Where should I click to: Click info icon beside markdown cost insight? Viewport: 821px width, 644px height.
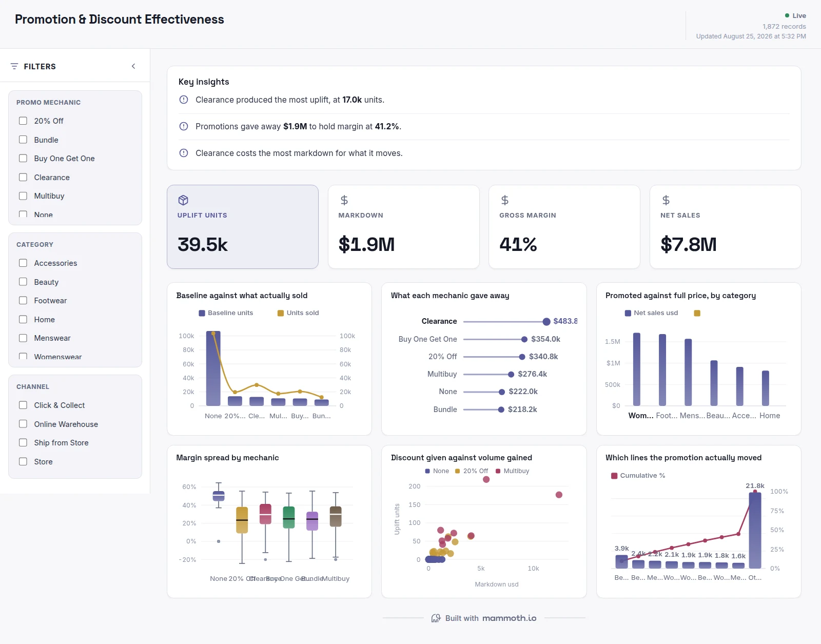tap(184, 153)
